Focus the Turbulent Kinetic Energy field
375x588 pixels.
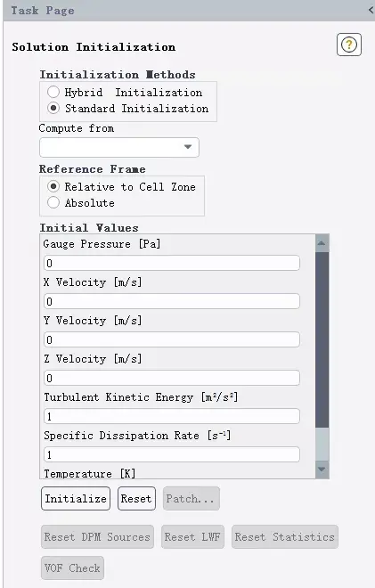(172, 416)
